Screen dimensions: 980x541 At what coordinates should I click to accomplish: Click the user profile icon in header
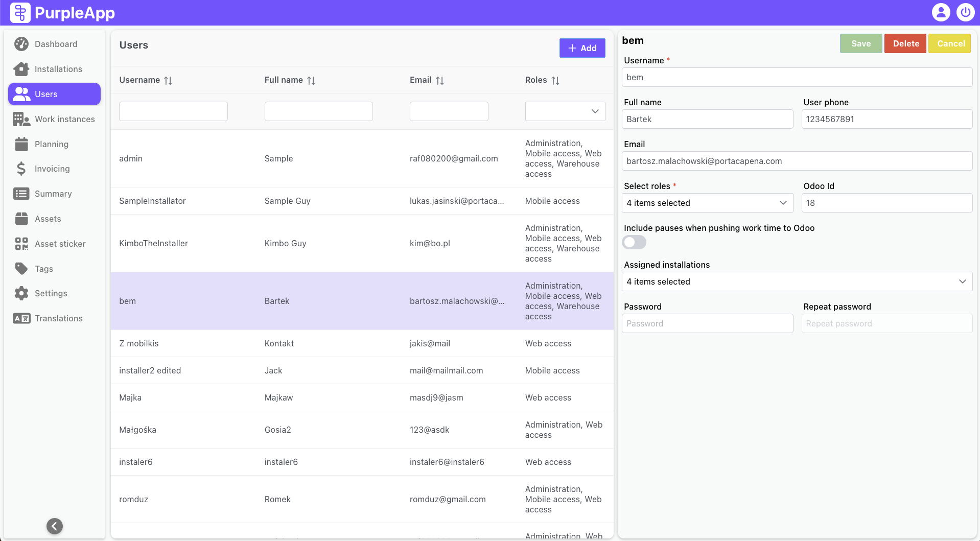(941, 12)
